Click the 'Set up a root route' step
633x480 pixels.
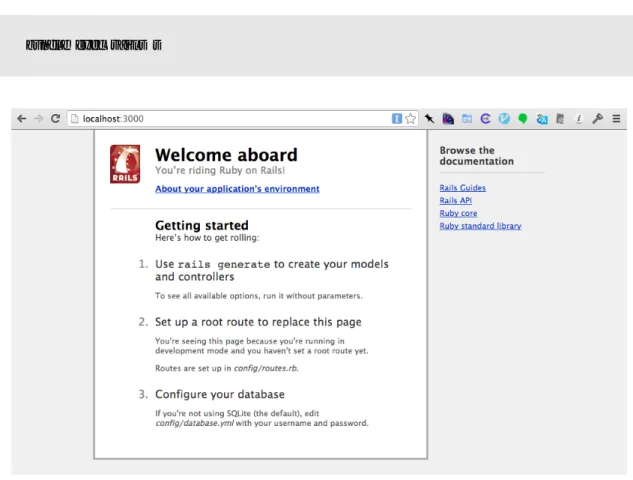tap(258, 322)
